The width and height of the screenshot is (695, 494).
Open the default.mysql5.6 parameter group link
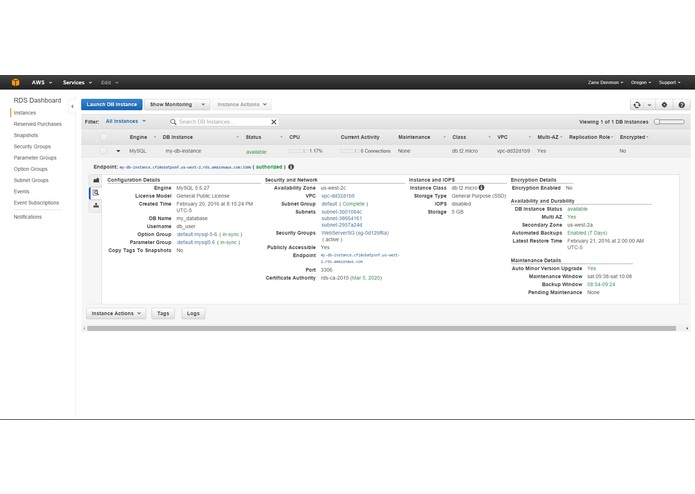pyautogui.click(x=195, y=242)
